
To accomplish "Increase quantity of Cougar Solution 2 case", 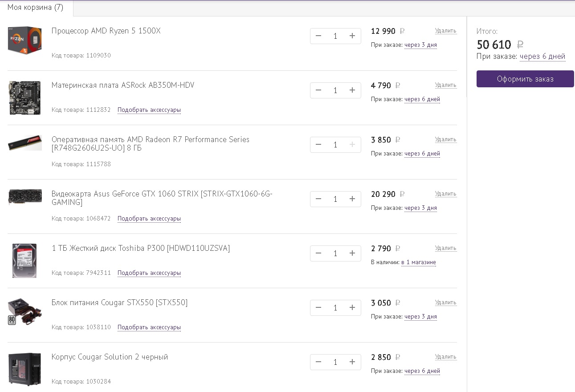I will [352, 362].
